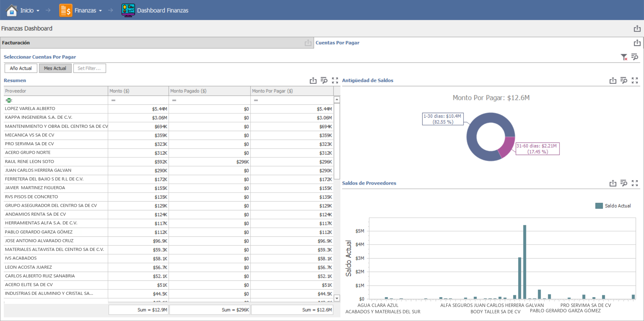
Task: Inspect data of Resumen grid
Action: click(324, 81)
